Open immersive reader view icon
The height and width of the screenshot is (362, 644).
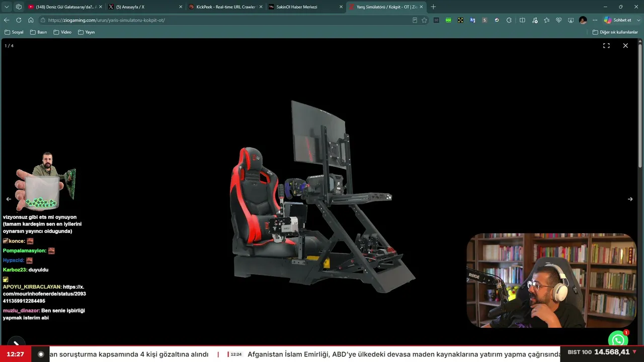[415, 20]
